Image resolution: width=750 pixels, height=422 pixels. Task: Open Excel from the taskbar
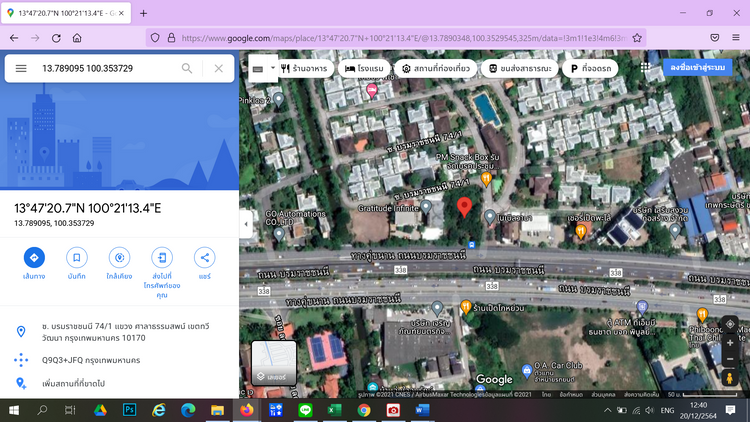(334, 410)
